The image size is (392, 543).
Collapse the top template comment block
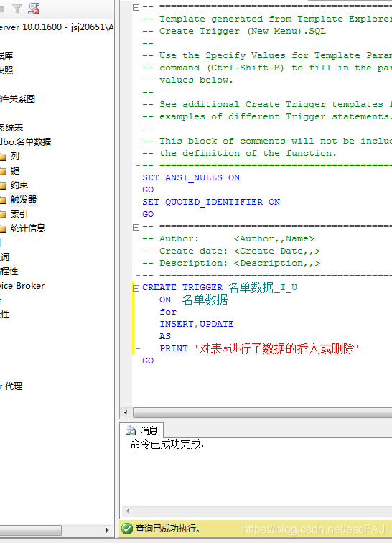136,7
